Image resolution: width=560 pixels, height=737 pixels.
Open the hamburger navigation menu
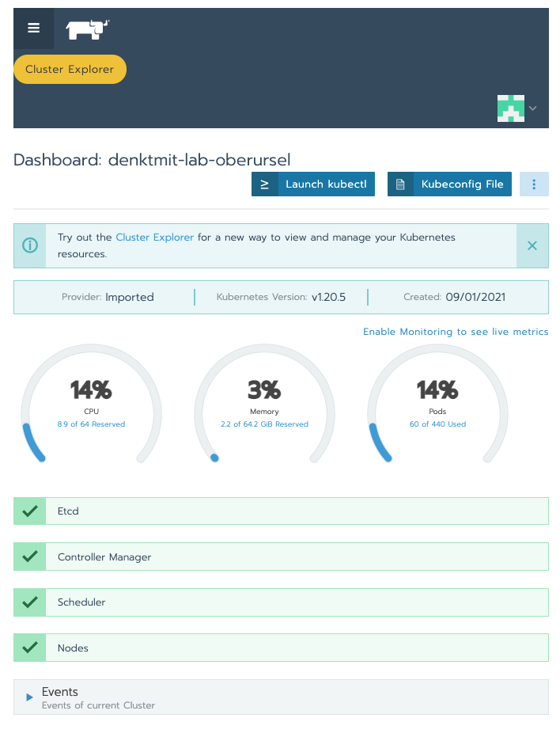(x=33, y=28)
